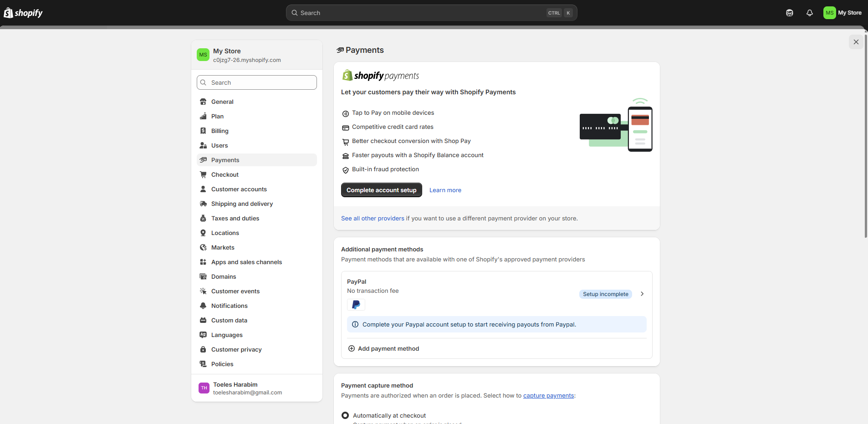Click the Shopify Payments logo
Viewport: 868px width, 424px height.
[380, 76]
